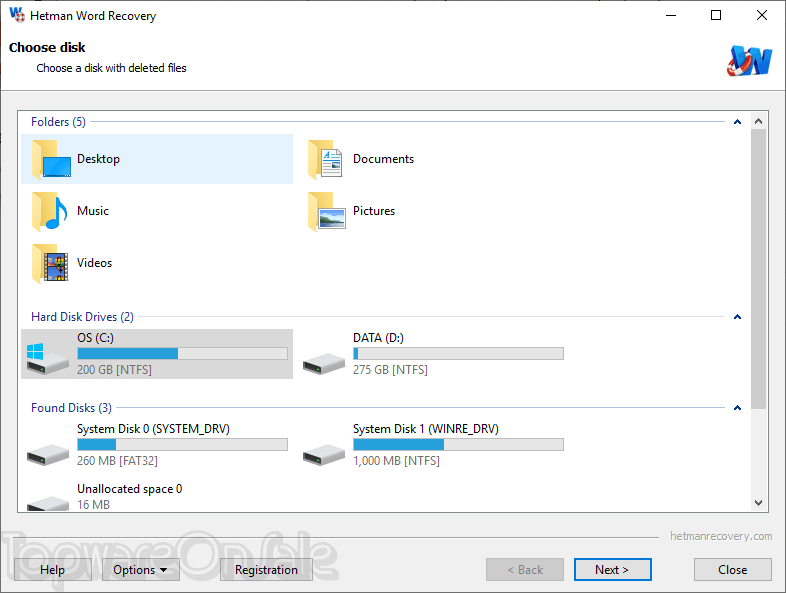Screen dimensions: 786x593
Task: Click the 'OS (C:)' drive name
Action: (x=95, y=338)
